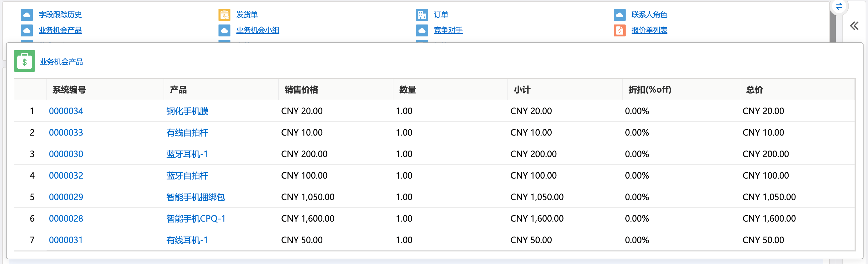Click the 业务机会小组 cloud icon
The height and width of the screenshot is (264, 868).
pos(224,30)
